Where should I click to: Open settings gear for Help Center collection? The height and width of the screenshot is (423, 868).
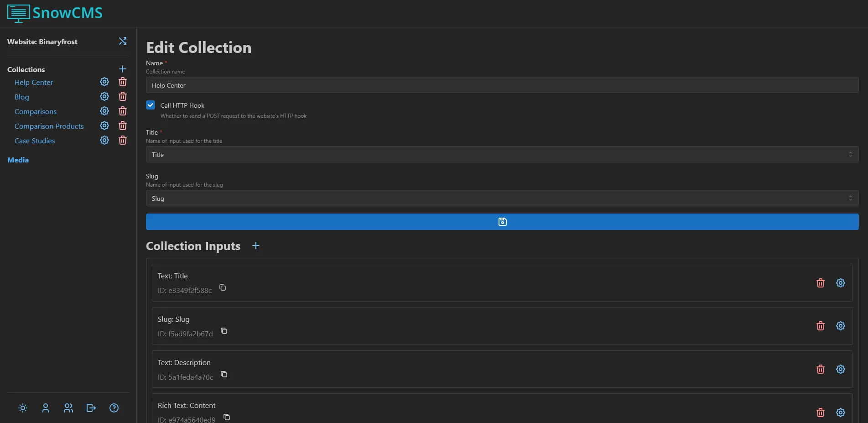click(x=104, y=82)
